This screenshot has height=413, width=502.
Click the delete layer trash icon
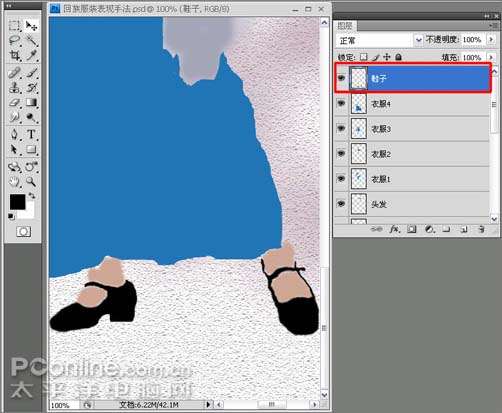[481, 229]
